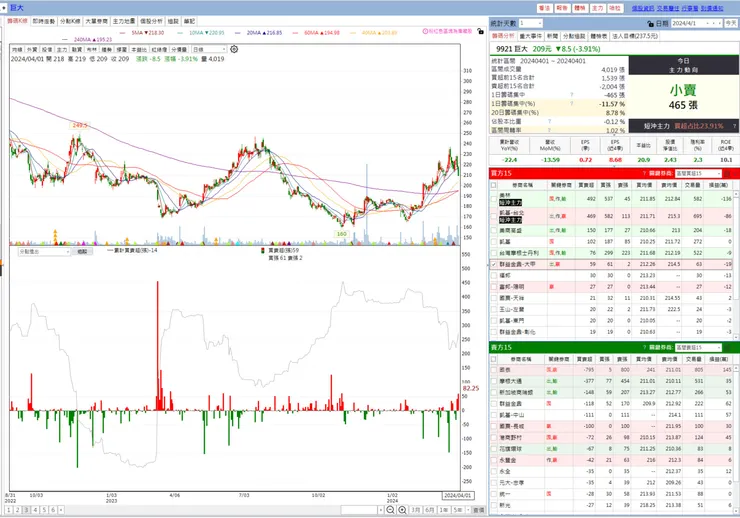
Task: Switch to the 分點K線 tab
Action: (70, 21)
